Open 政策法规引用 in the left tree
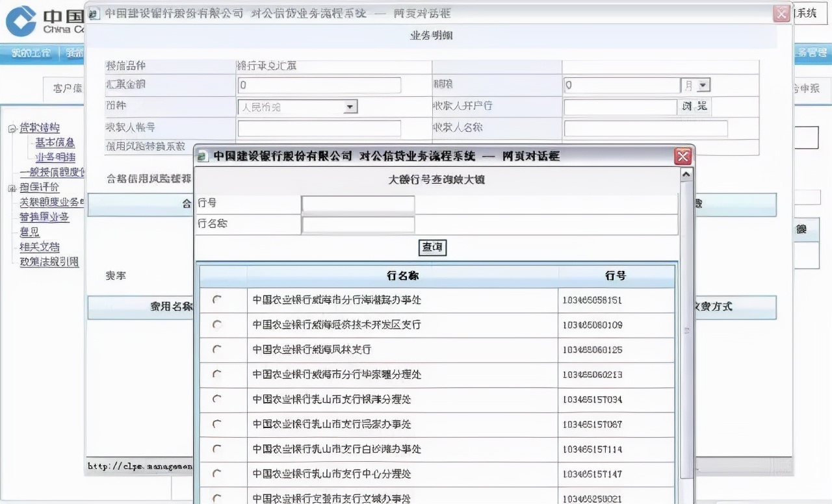 point(49,262)
